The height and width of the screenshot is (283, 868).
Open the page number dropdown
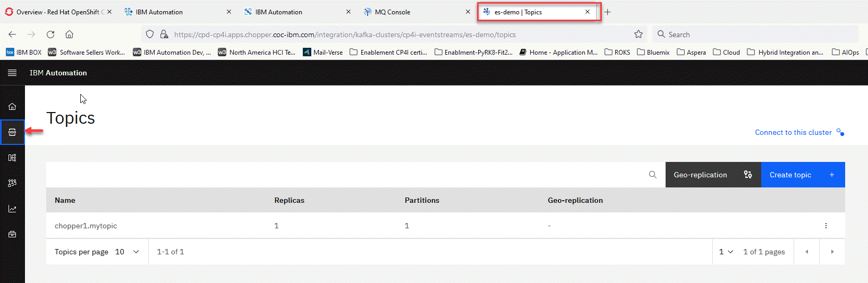coord(726,252)
